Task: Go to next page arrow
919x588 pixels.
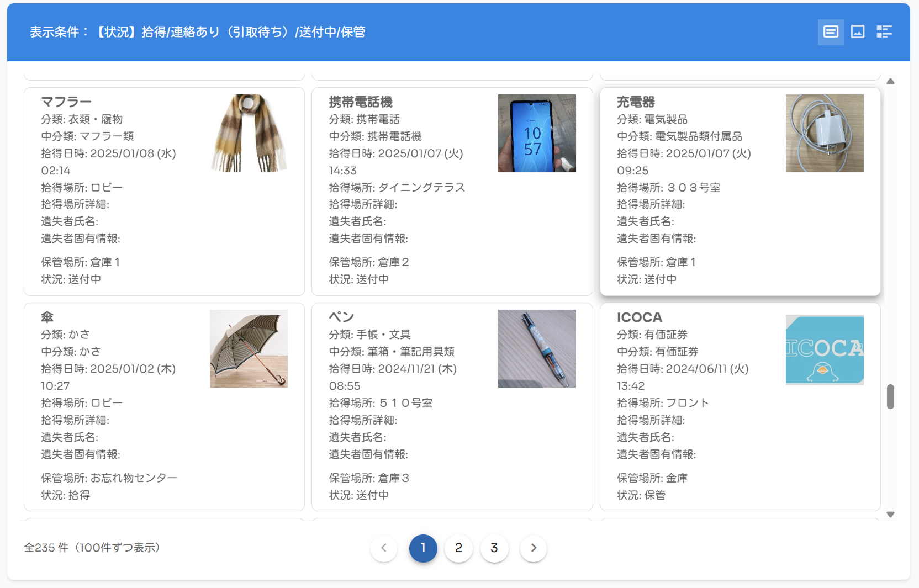Action: point(534,548)
